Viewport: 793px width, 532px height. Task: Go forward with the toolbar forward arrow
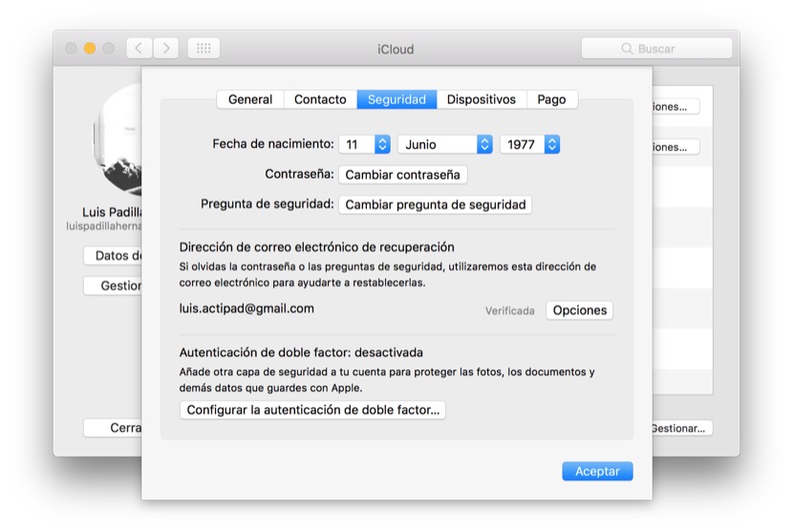pyautogui.click(x=166, y=49)
